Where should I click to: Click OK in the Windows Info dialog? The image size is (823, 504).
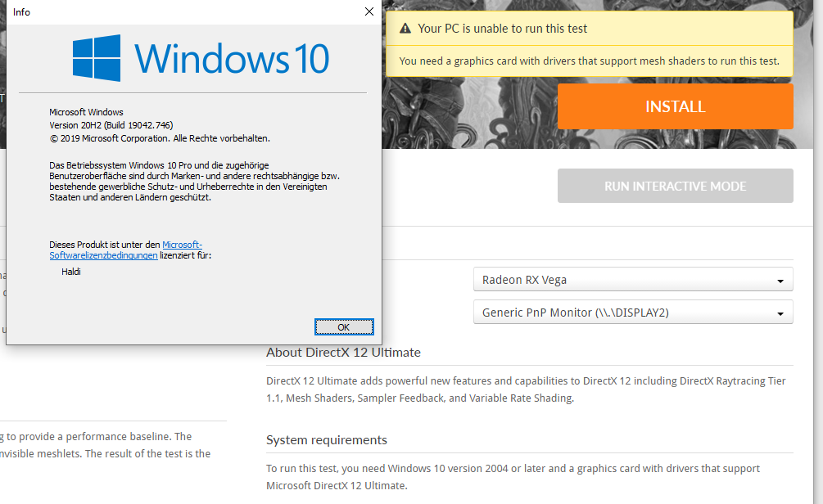pyautogui.click(x=344, y=326)
